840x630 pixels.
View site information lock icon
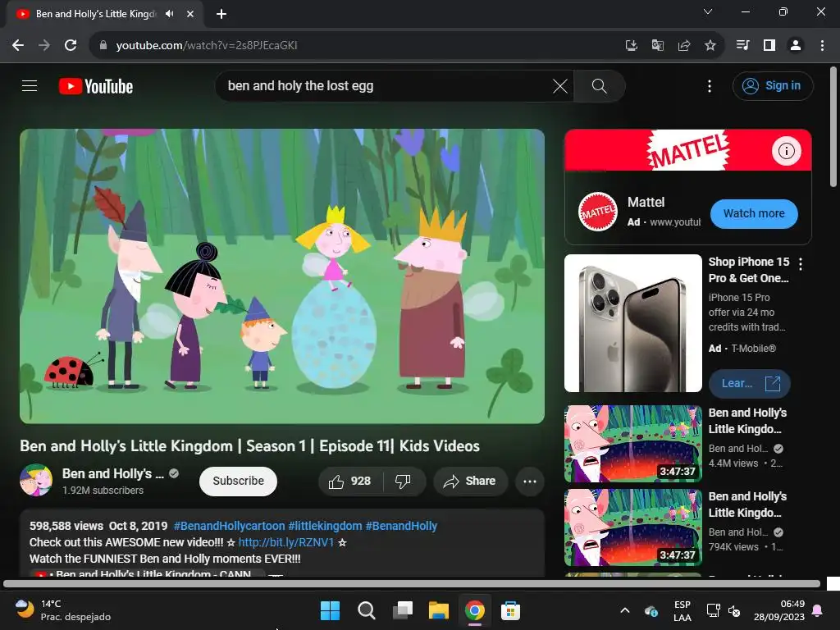coord(103,46)
